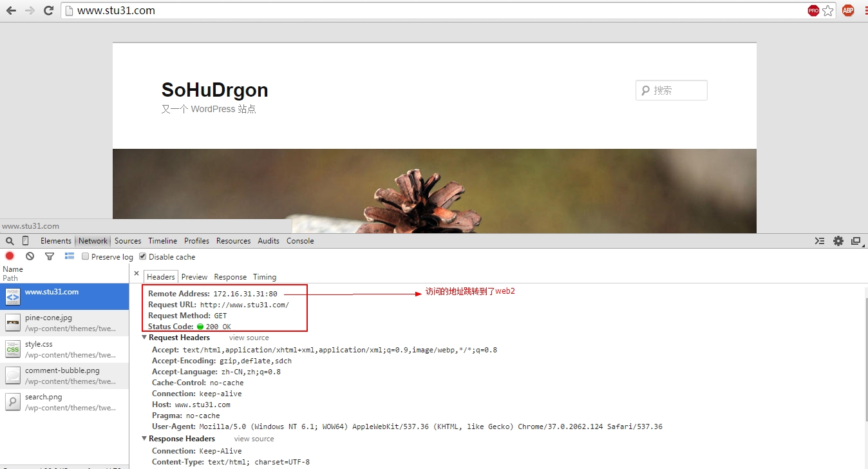Open the Audits panel
Screen dimensions: 868x469
click(269, 241)
